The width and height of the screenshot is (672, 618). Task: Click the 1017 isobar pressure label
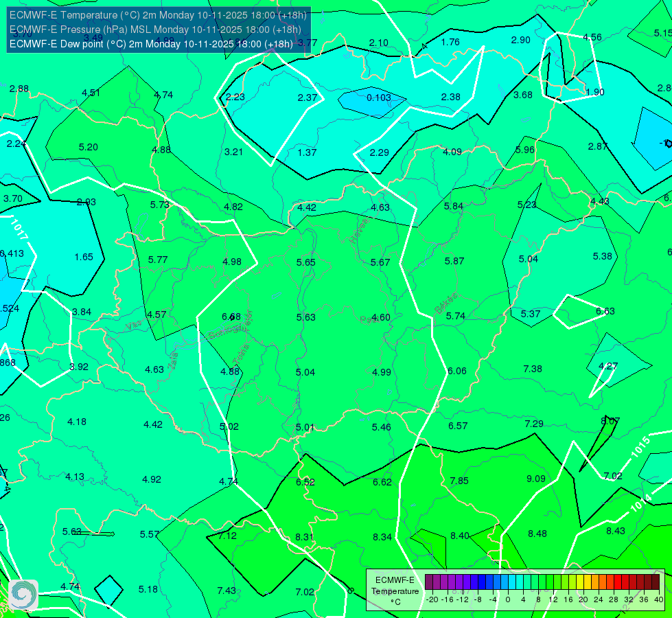coord(19,229)
